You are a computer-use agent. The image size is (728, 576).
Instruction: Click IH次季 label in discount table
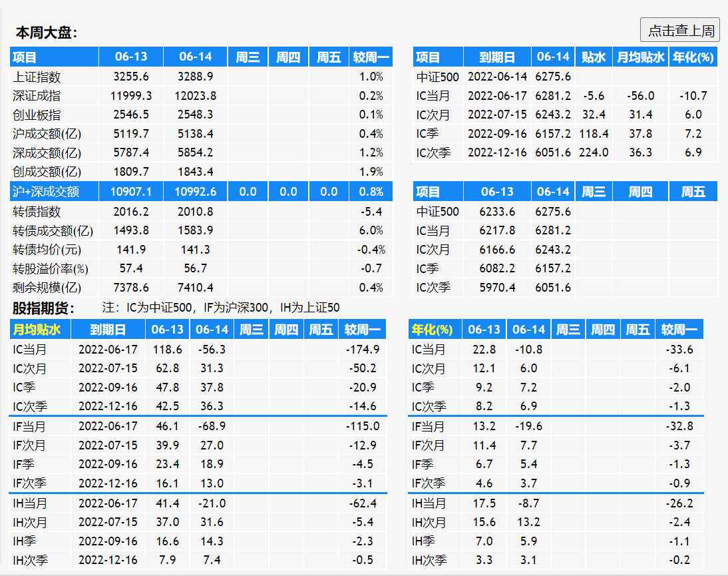click(x=30, y=560)
